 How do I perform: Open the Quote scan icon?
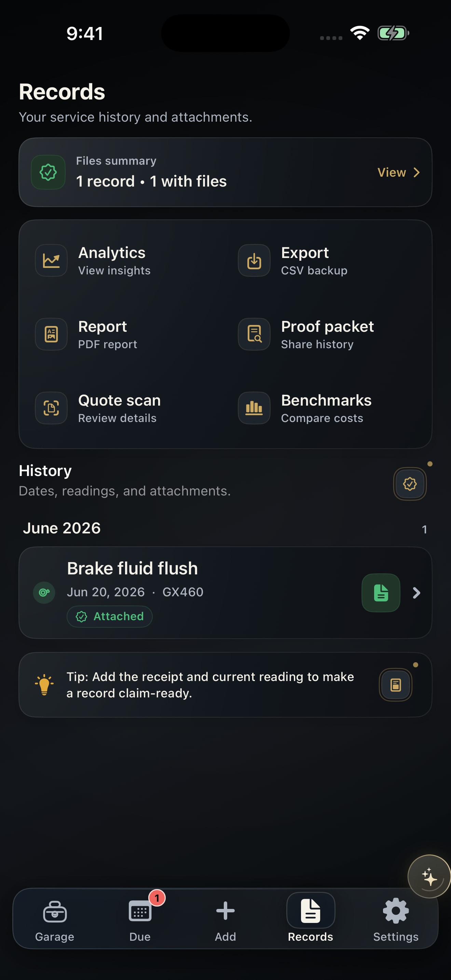point(51,408)
